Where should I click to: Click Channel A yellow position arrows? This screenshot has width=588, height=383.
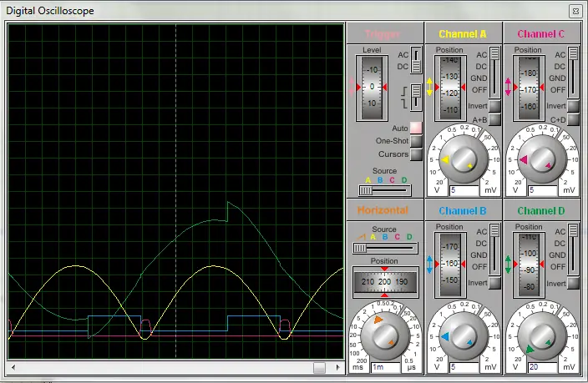pos(429,87)
